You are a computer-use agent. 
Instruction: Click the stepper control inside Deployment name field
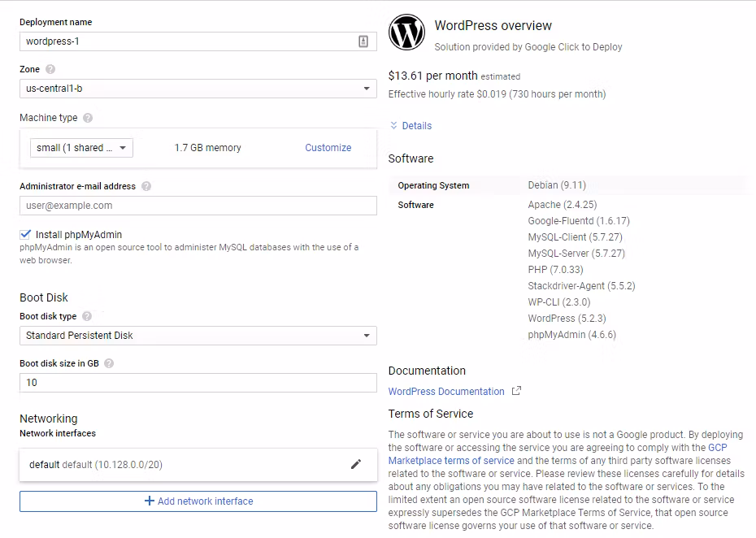point(363,41)
